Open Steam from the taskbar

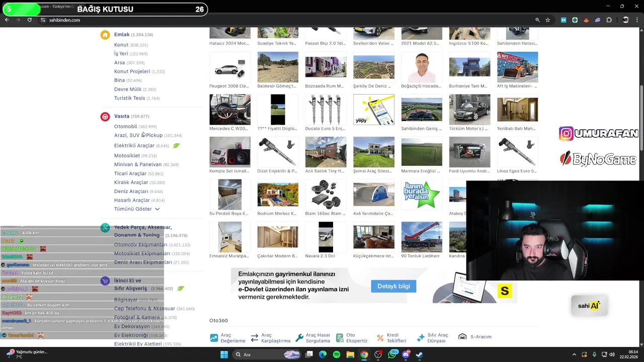pos(419,354)
